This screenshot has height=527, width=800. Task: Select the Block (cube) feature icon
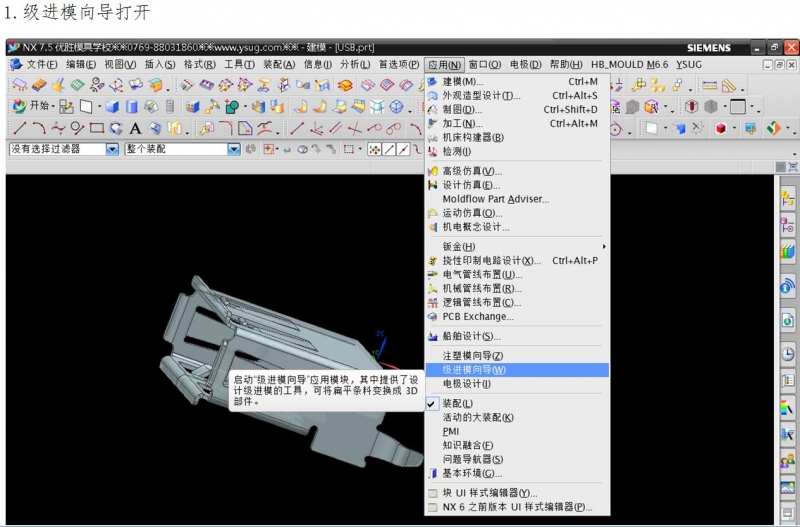coord(112,107)
